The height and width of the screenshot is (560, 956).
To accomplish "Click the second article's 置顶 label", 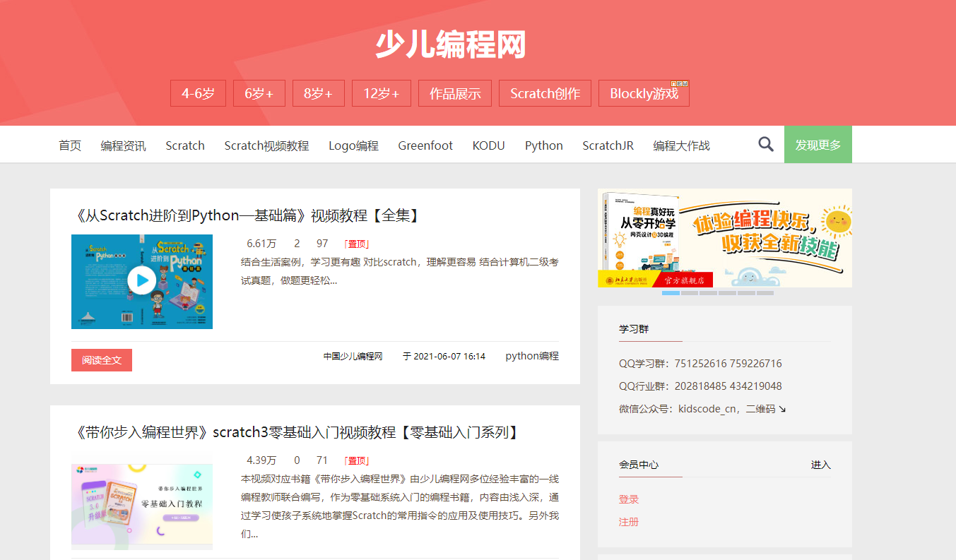I will click(357, 460).
